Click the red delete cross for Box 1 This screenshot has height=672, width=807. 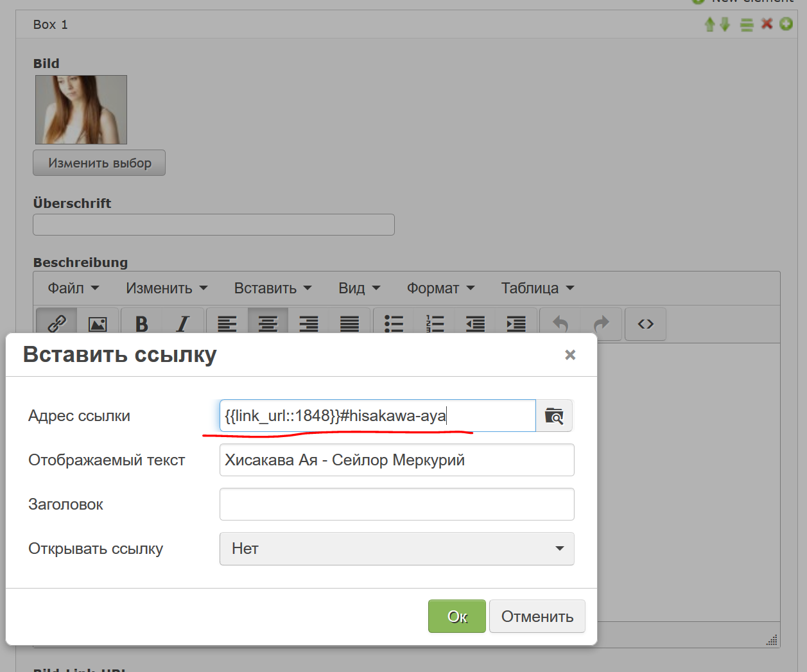coord(767,24)
